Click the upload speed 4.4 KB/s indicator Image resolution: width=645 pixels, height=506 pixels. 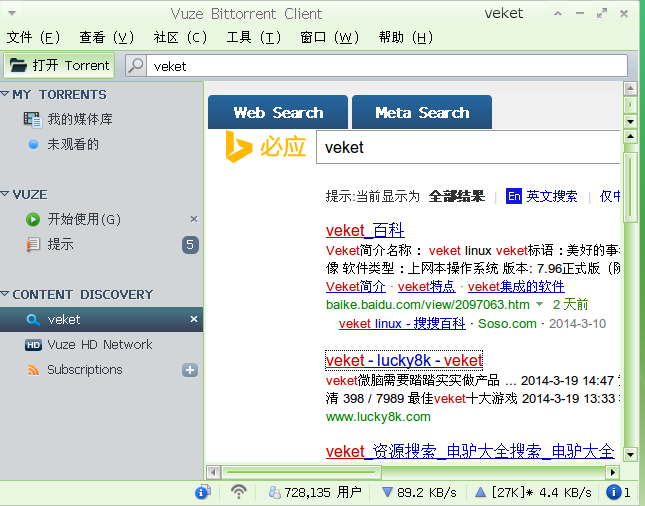(x=534, y=492)
